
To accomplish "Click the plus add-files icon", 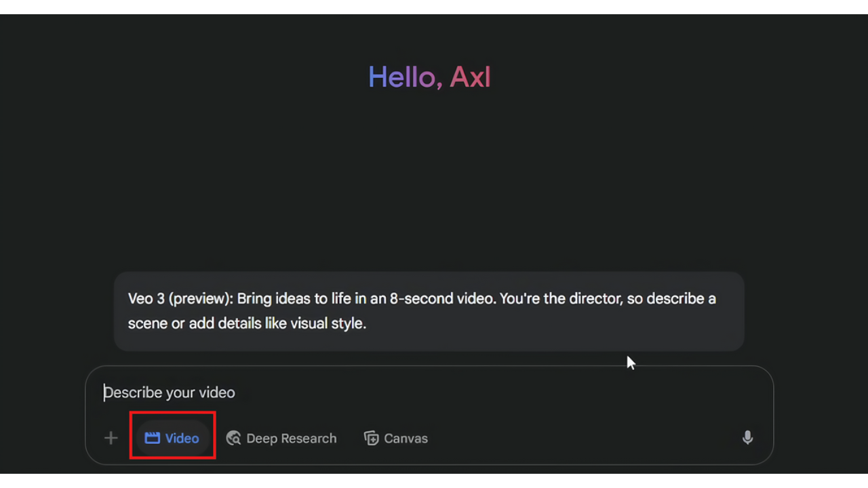I will click(111, 438).
